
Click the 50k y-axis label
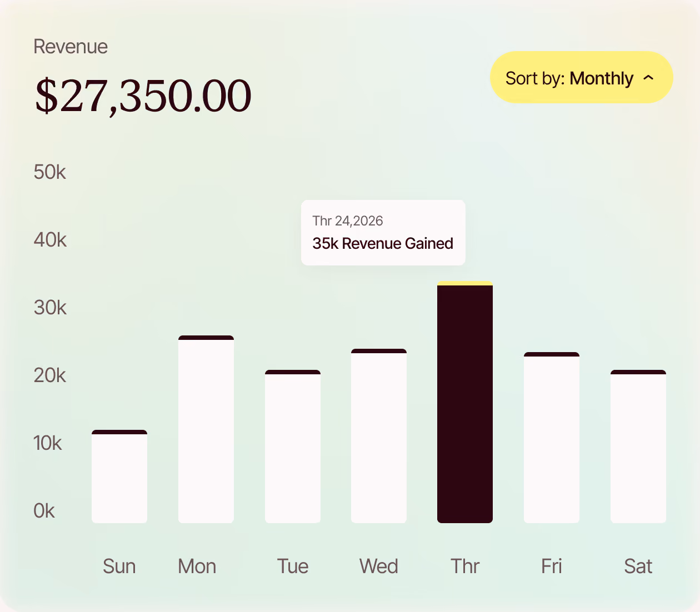coord(50,172)
